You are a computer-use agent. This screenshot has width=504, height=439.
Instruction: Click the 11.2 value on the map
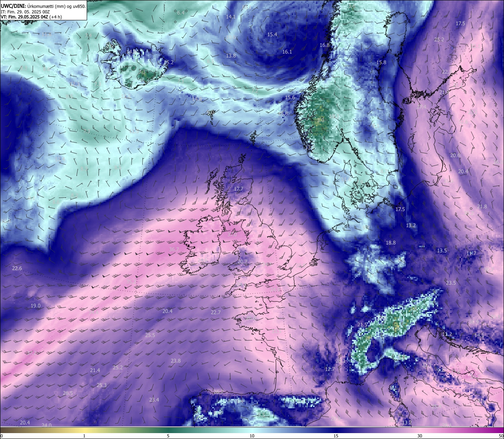[x=447, y=334]
